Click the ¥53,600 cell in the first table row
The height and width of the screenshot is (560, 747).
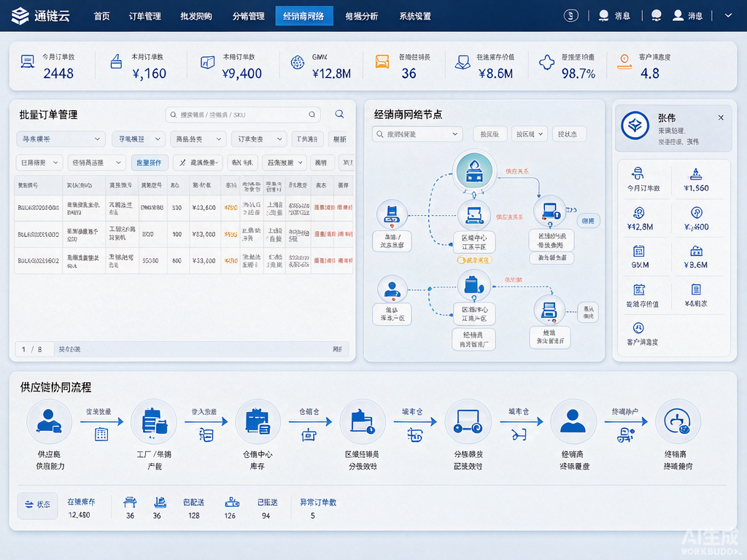[x=204, y=208]
